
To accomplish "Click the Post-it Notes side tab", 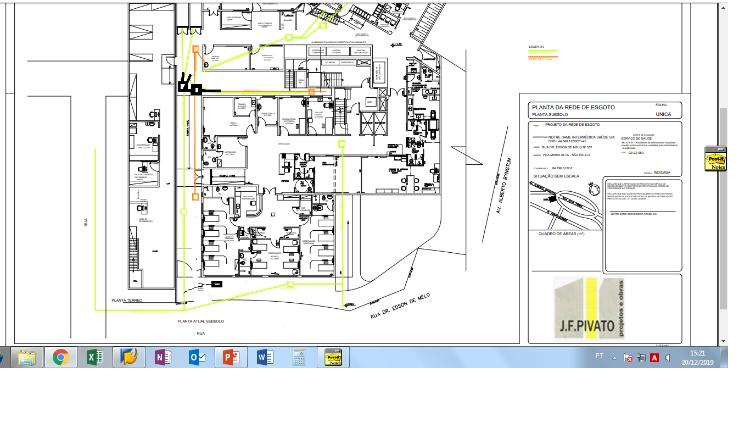I will pyautogui.click(x=715, y=159).
